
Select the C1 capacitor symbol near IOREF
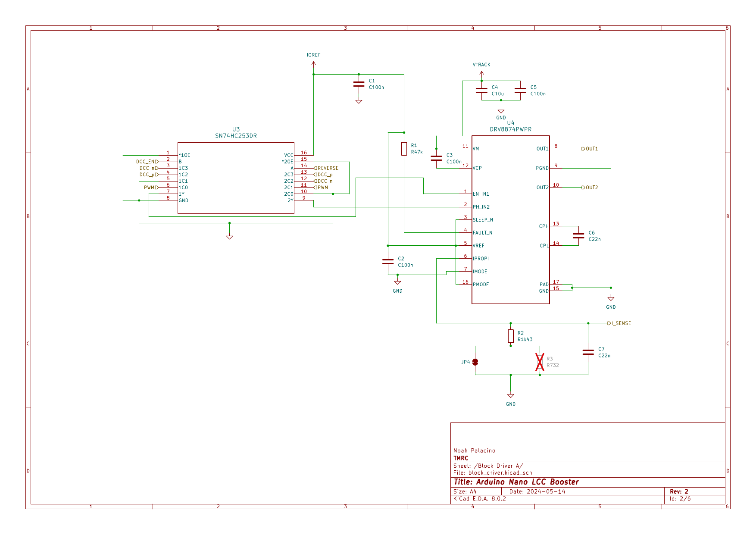(x=359, y=84)
